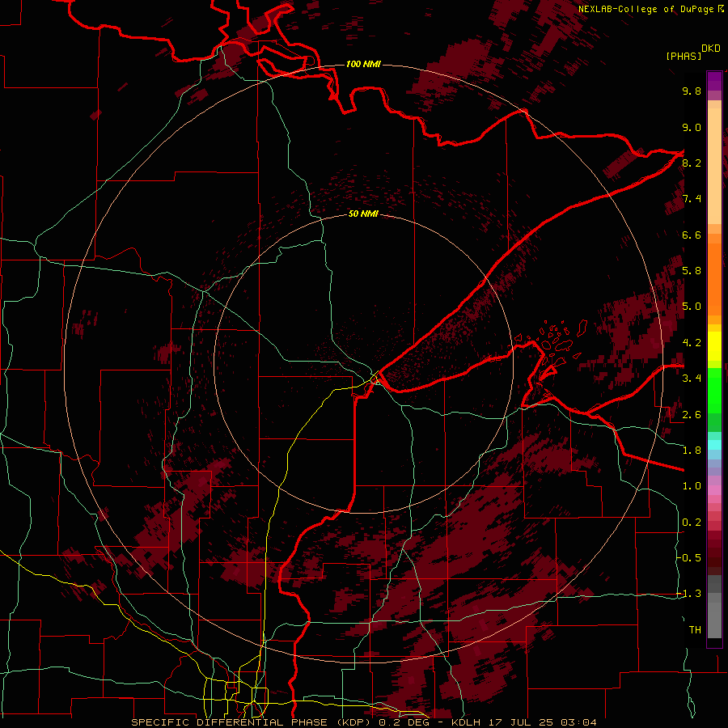728x728 pixels.
Task: Pick the cyan swatch beside 1.8
Action: [x=714, y=445]
